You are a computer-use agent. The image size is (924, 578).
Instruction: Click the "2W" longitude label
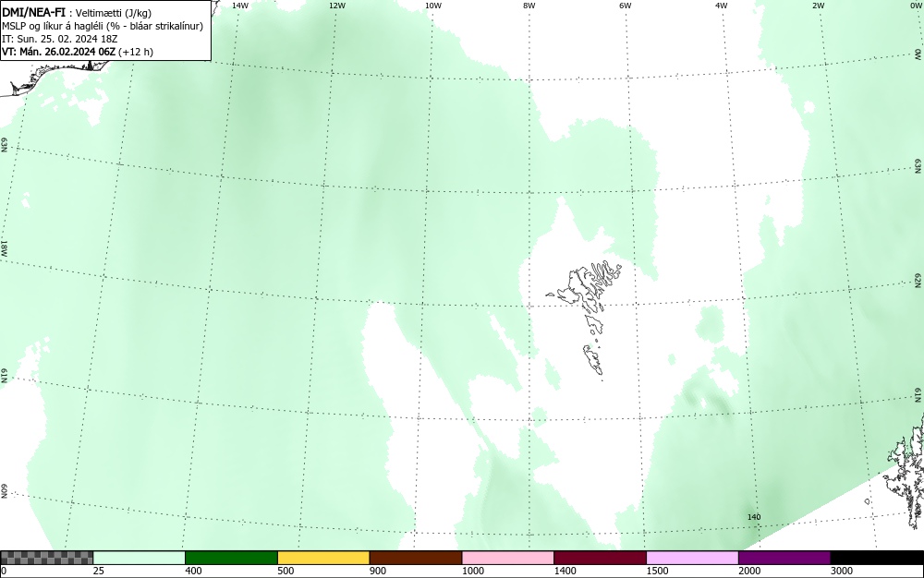818,6
